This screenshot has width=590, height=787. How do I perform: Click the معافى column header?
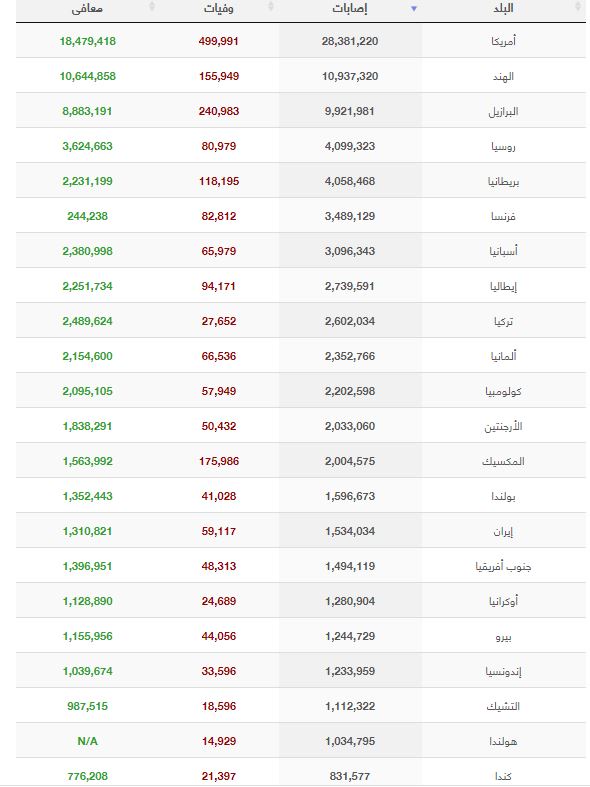tap(87, 9)
